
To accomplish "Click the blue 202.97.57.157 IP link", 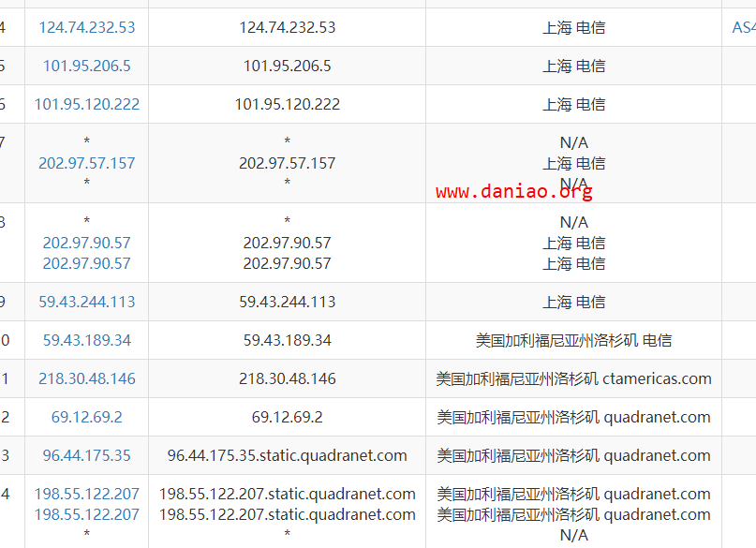I will pos(87,163).
